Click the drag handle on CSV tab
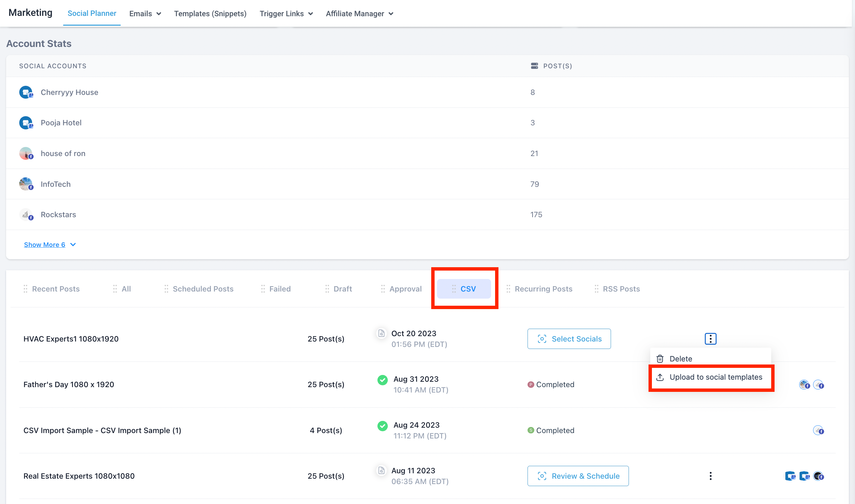This screenshot has height=504, width=855. (x=454, y=289)
